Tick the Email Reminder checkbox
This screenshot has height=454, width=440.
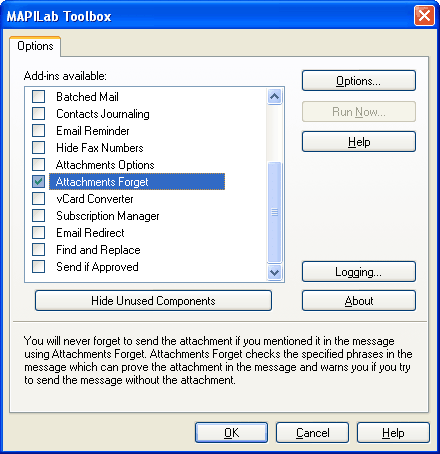pos(38,131)
